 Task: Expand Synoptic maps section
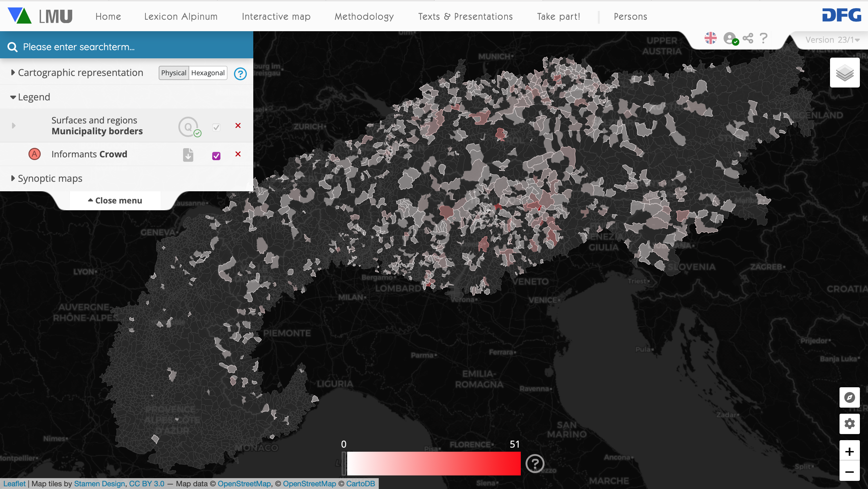pyautogui.click(x=50, y=178)
